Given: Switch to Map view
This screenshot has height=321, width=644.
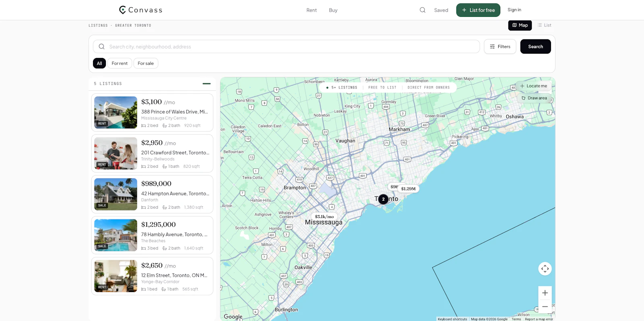Looking at the screenshot, I should (x=520, y=25).
